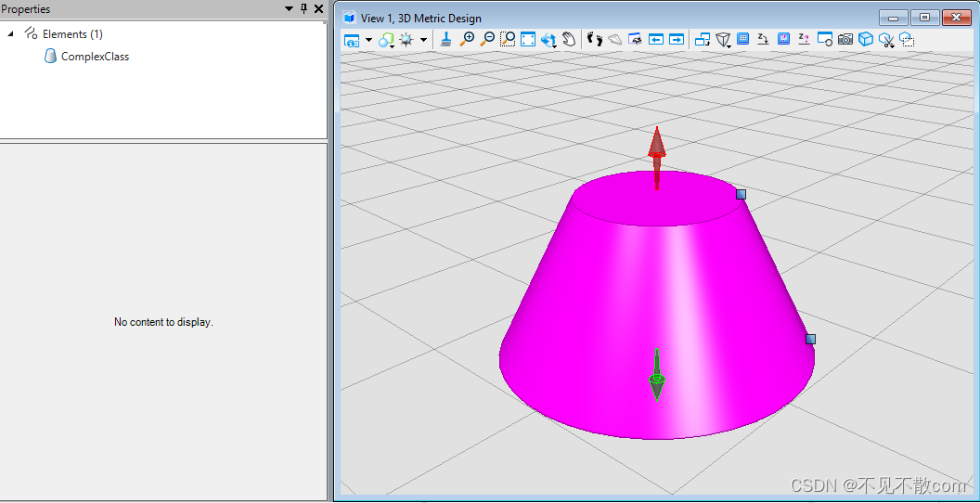This screenshot has width=980, height=503.
Task: Click the Show Active Depth icon
Action: click(804, 39)
